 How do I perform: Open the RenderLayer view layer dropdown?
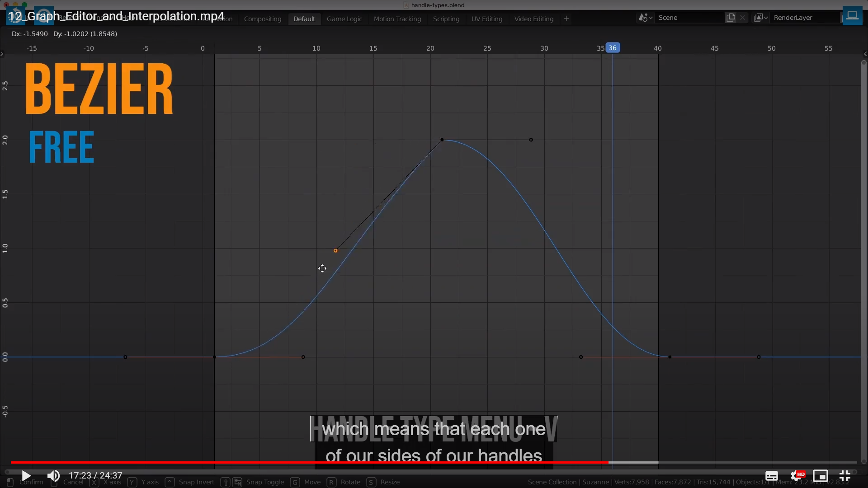click(x=761, y=18)
